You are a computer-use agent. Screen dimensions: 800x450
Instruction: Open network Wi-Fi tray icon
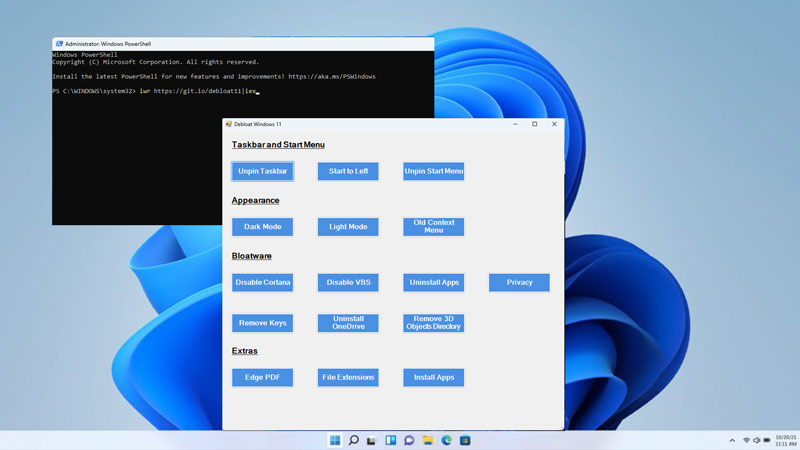746,440
